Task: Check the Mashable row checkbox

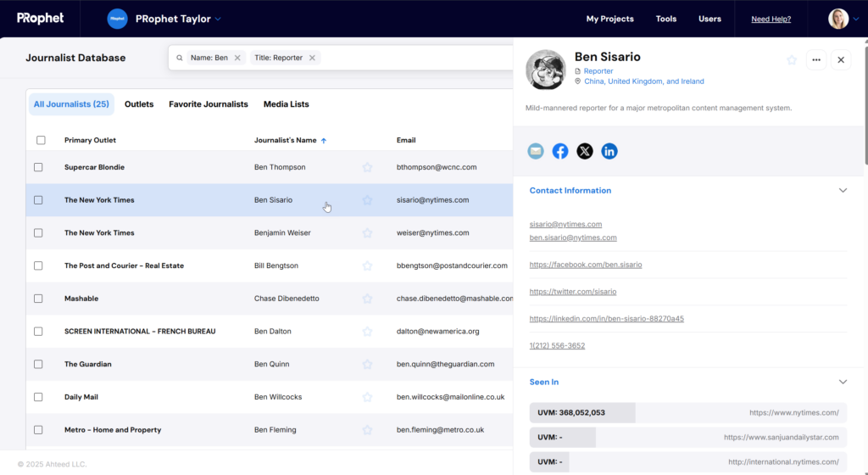Action: [x=38, y=299]
